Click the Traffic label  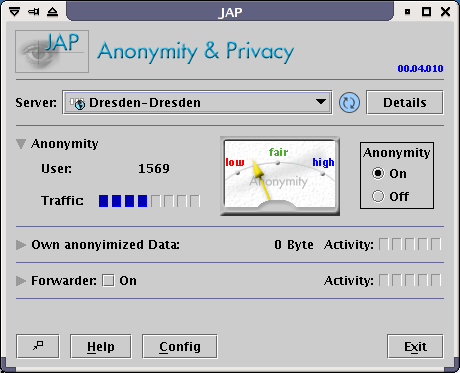click(62, 201)
